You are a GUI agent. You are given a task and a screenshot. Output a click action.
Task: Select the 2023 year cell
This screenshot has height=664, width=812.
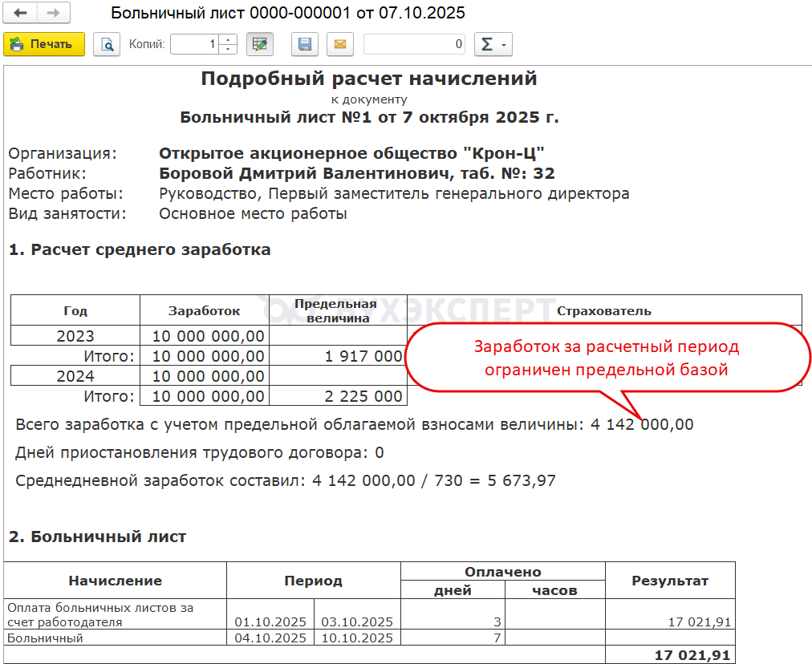[75, 336]
